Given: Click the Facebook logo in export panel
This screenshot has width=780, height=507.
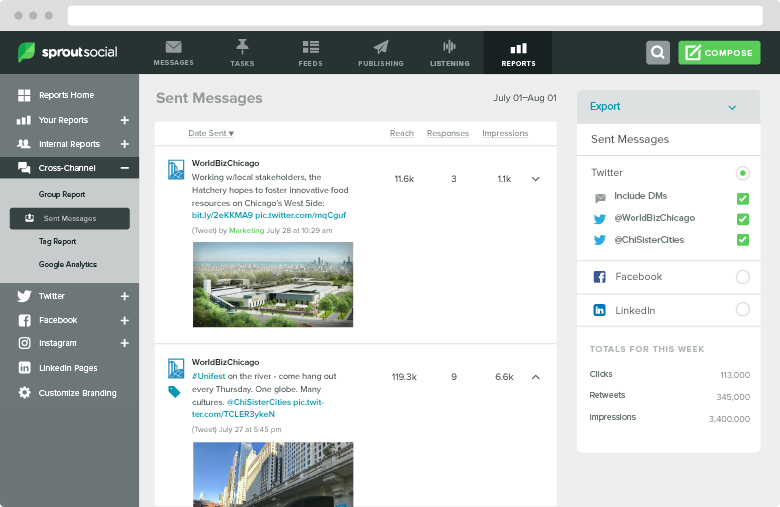Looking at the screenshot, I should click(599, 277).
